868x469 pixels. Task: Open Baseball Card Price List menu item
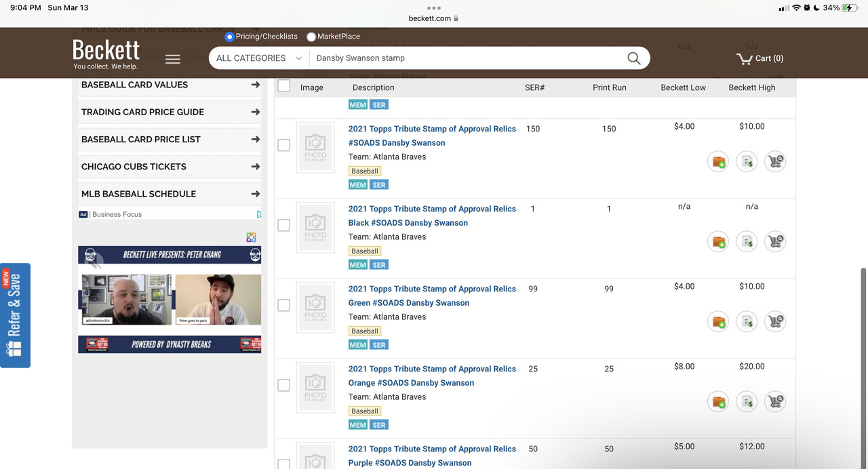[x=170, y=139]
